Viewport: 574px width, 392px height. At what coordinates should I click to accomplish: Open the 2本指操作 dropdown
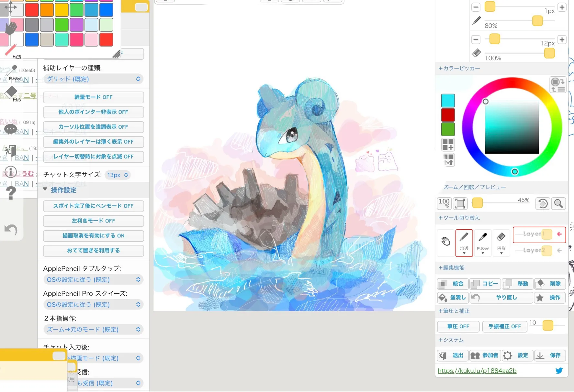(93, 329)
